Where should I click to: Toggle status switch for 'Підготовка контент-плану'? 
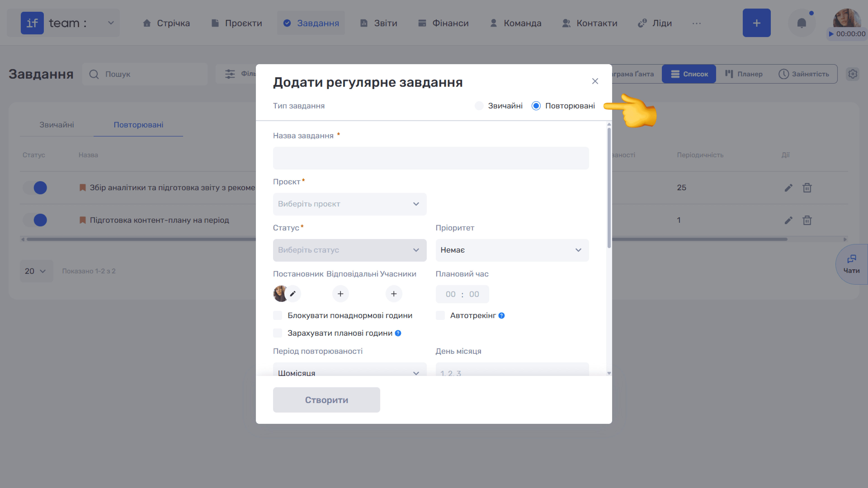click(35, 220)
